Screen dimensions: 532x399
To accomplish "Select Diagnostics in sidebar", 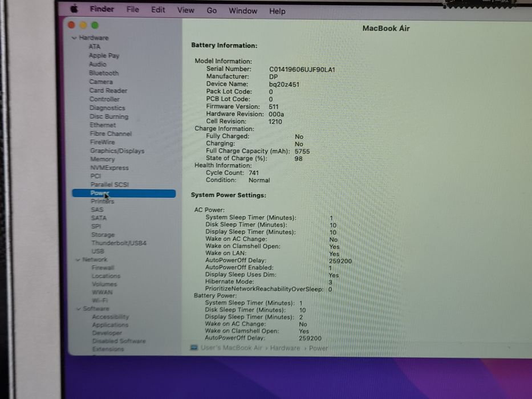I will (107, 108).
